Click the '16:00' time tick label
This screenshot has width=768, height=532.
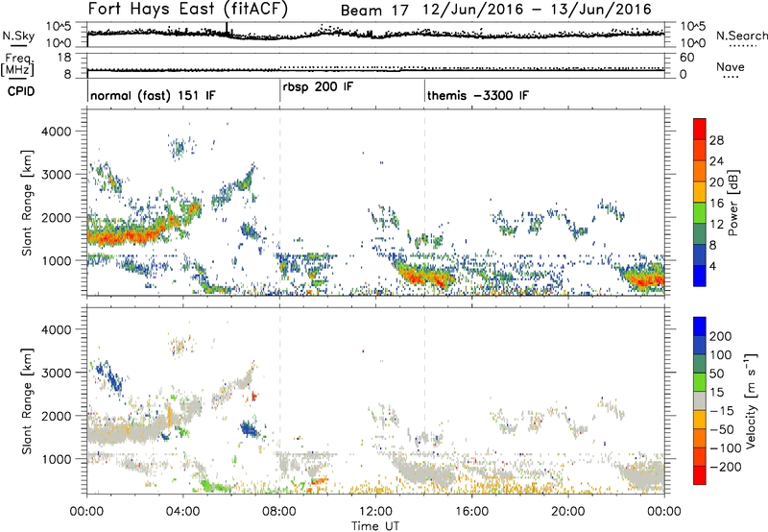471,512
